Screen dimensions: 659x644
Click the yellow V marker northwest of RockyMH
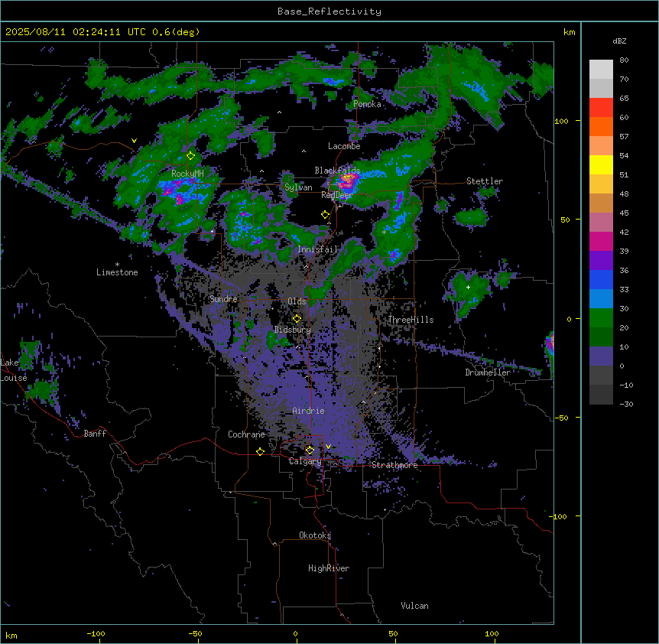[134, 141]
